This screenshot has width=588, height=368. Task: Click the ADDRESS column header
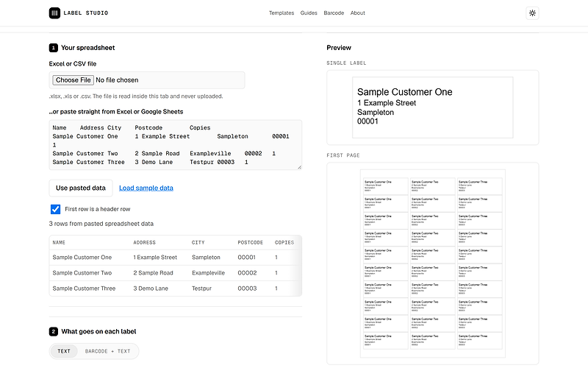[x=144, y=243]
